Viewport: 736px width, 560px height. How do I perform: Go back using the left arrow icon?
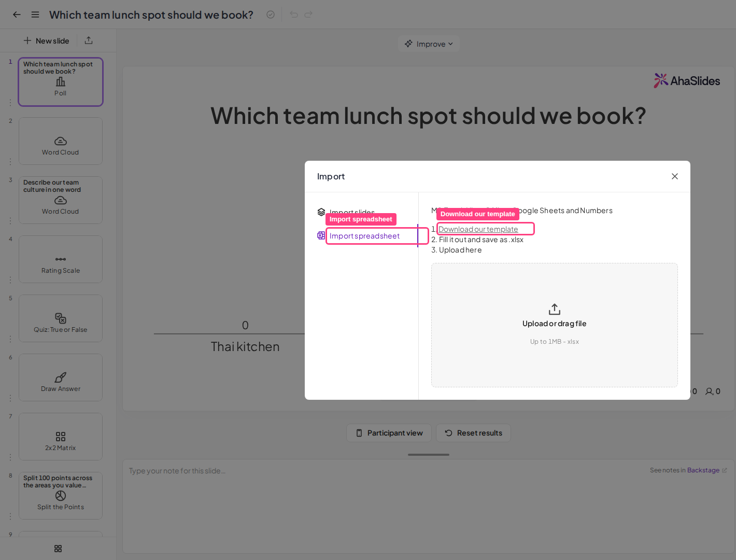[x=17, y=15]
